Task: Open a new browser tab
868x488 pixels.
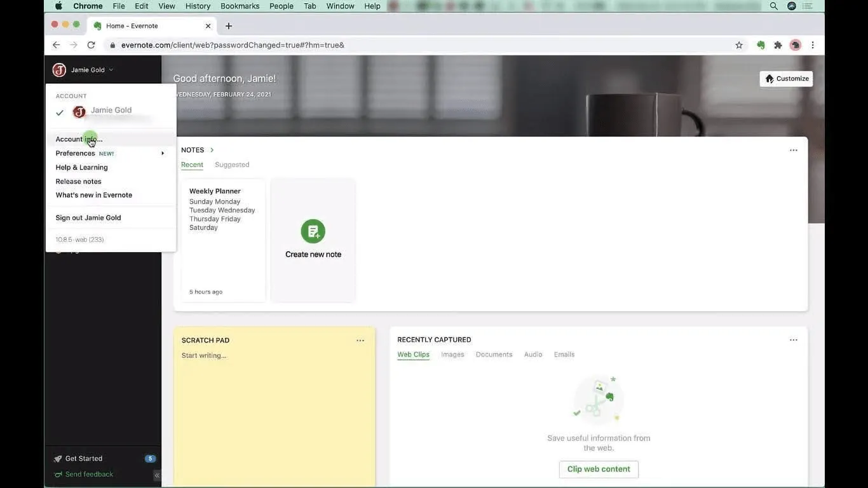Action: pos(229,26)
